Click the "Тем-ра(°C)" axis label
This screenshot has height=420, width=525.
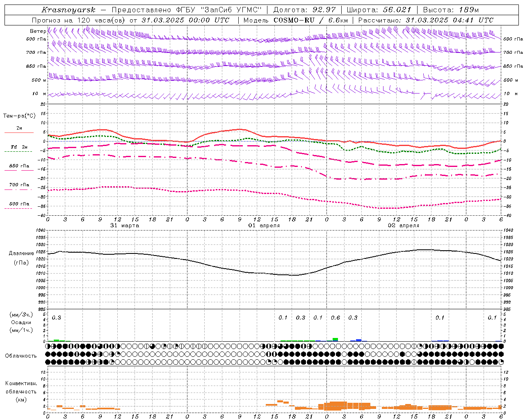tap(20, 116)
